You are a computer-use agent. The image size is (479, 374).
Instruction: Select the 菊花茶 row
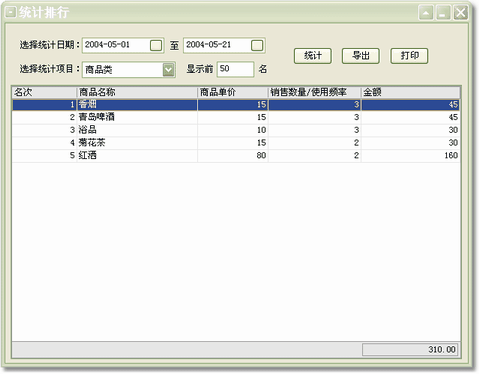coord(236,143)
